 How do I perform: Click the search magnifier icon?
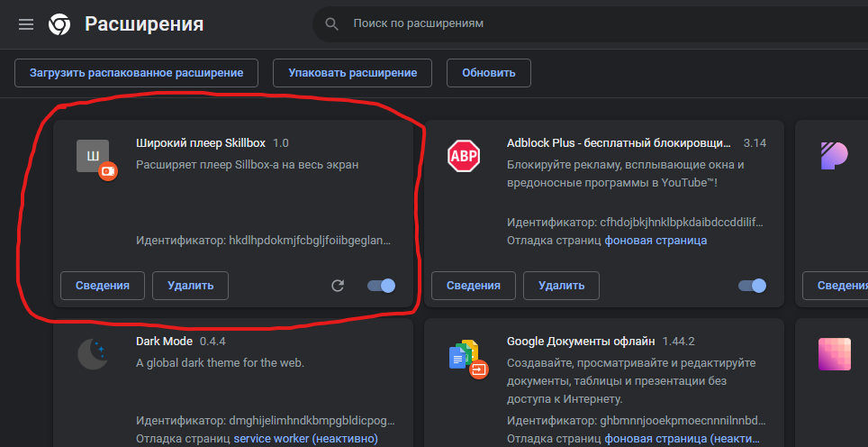pyautogui.click(x=331, y=23)
